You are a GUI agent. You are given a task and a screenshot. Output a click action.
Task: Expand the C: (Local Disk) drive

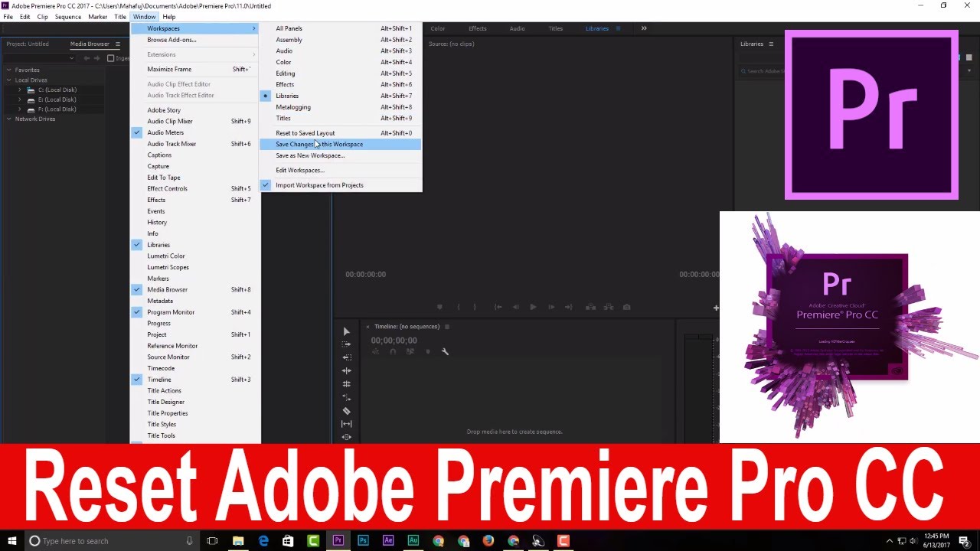click(x=20, y=90)
